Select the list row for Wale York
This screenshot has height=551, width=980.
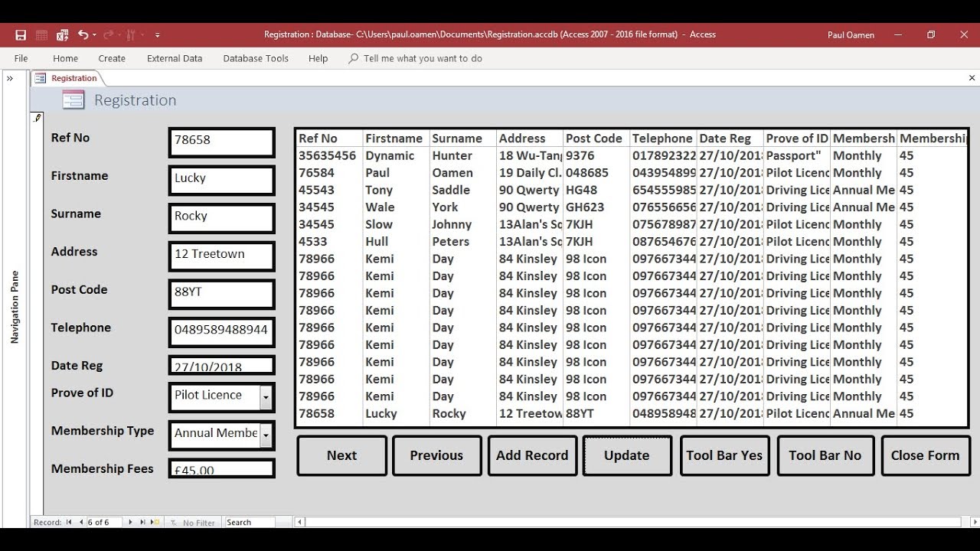pyautogui.click(x=632, y=207)
